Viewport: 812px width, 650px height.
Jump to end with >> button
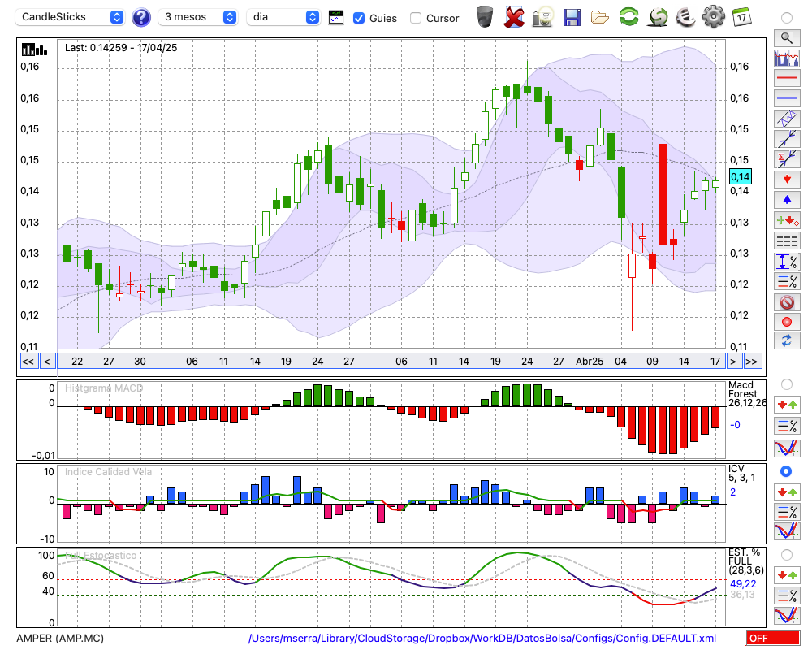tap(753, 362)
